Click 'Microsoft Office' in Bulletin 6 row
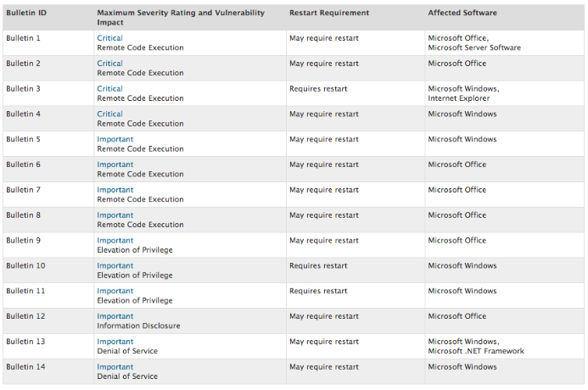This screenshot has width=588, height=390. pos(456,164)
